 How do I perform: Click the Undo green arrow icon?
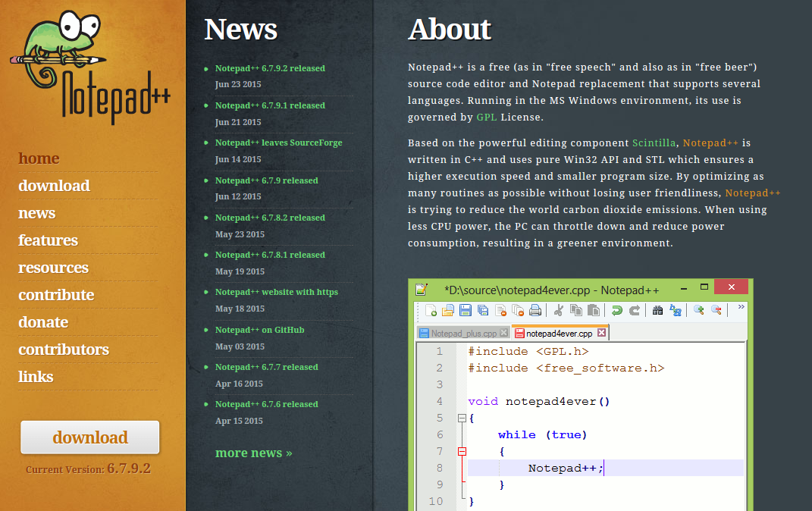pyautogui.click(x=616, y=310)
